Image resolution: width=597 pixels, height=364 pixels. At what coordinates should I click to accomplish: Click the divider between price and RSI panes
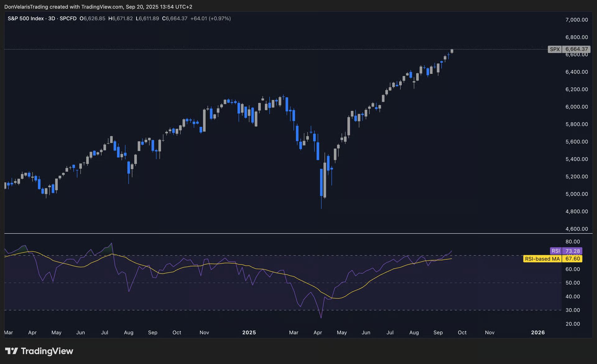[x=280, y=233]
